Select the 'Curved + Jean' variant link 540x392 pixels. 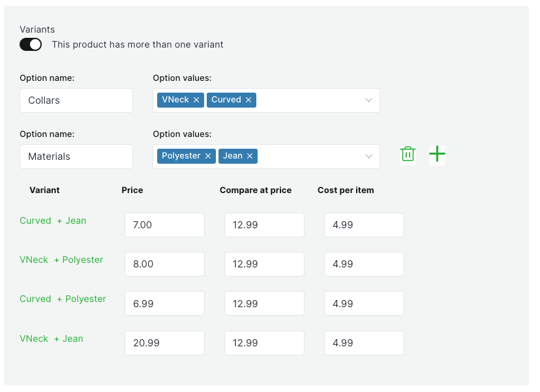click(x=53, y=220)
